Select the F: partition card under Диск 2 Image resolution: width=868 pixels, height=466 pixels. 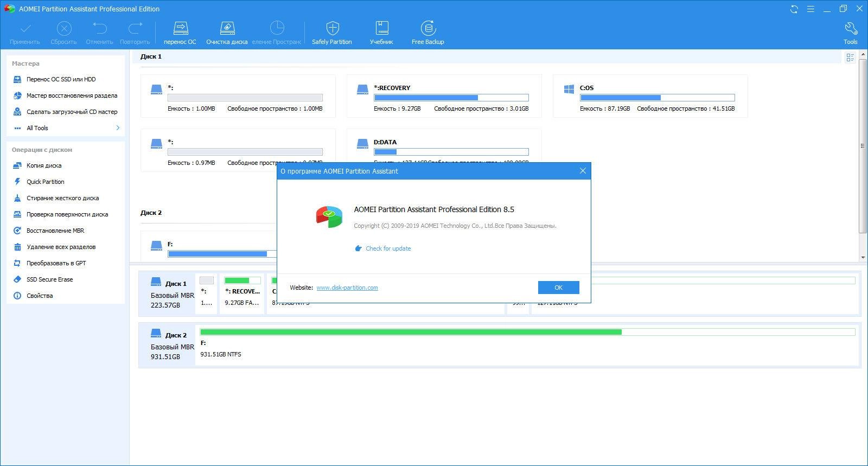point(209,246)
